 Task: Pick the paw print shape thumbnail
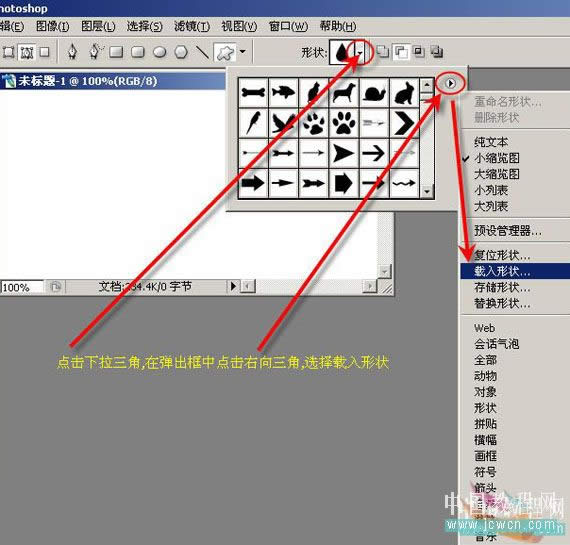(344, 123)
